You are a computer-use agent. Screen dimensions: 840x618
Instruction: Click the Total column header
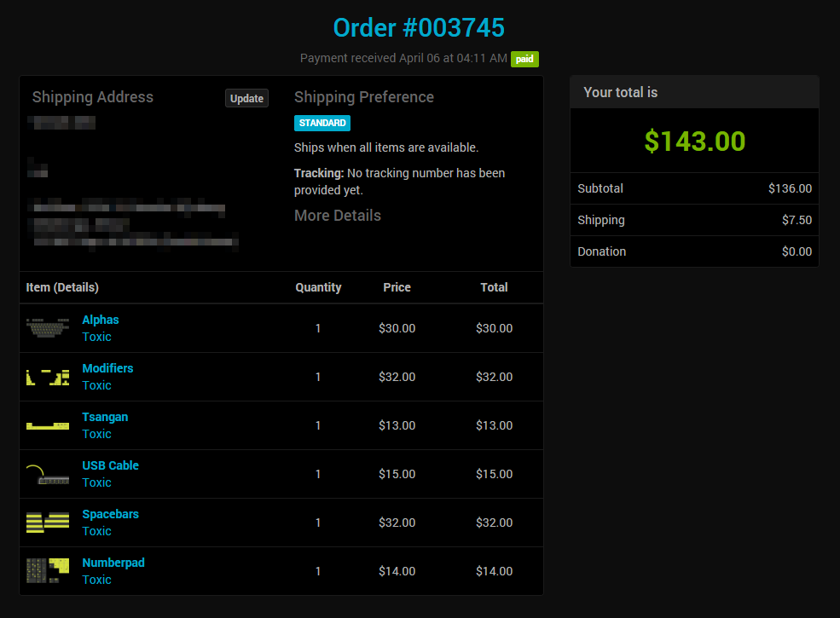pos(494,287)
